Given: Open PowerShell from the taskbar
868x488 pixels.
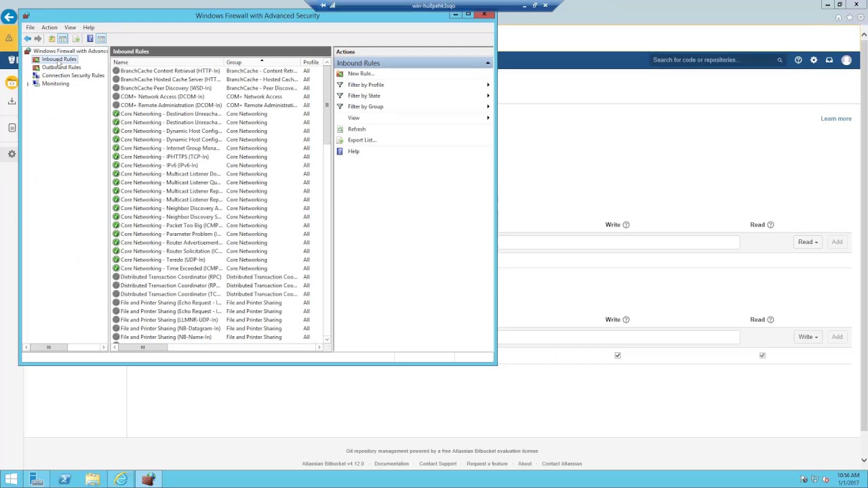Looking at the screenshot, I should click(64, 479).
